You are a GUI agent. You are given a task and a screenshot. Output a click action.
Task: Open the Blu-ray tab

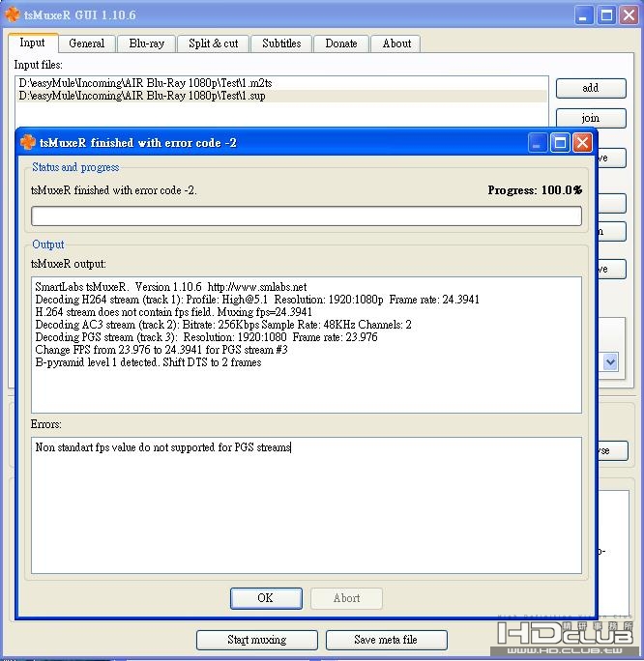click(x=146, y=43)
